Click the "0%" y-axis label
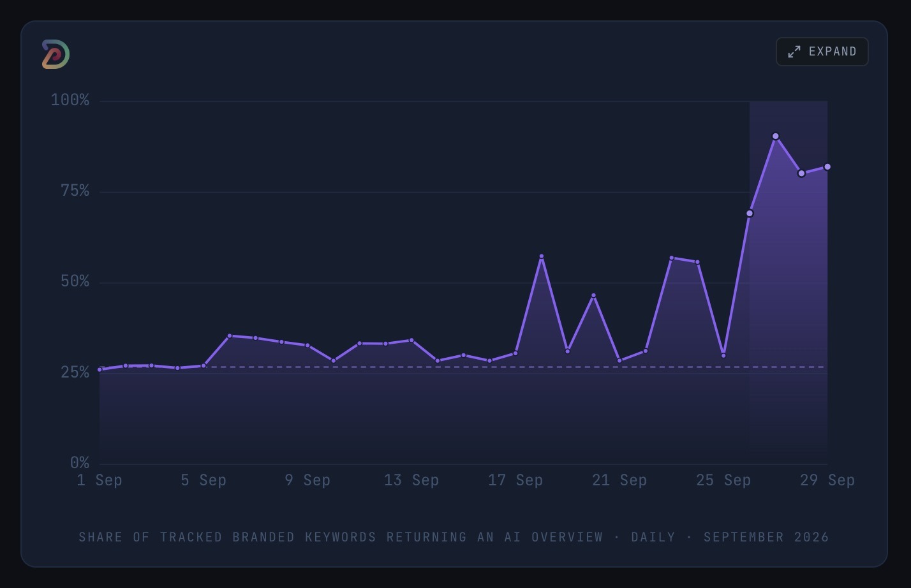 coord(80,463)
